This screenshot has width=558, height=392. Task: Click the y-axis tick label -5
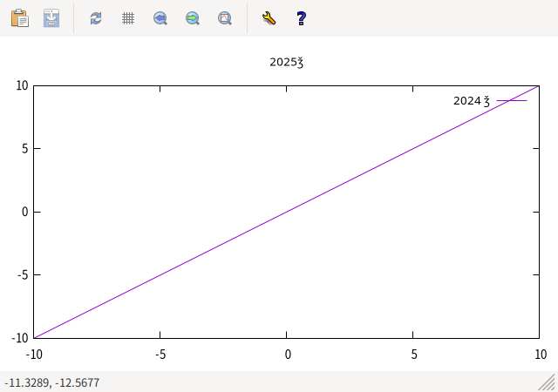(24, 275)
